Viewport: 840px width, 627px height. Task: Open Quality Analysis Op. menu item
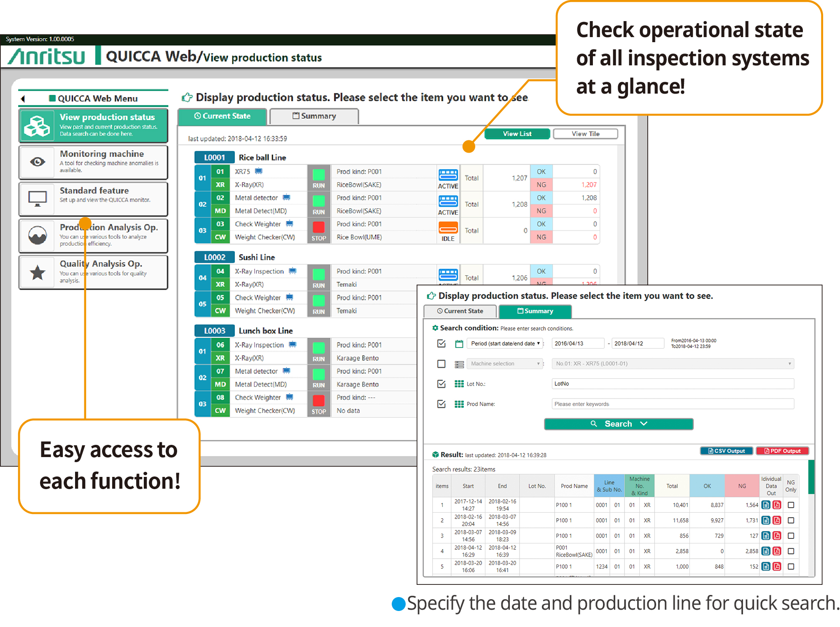click(x=93, y=272)
